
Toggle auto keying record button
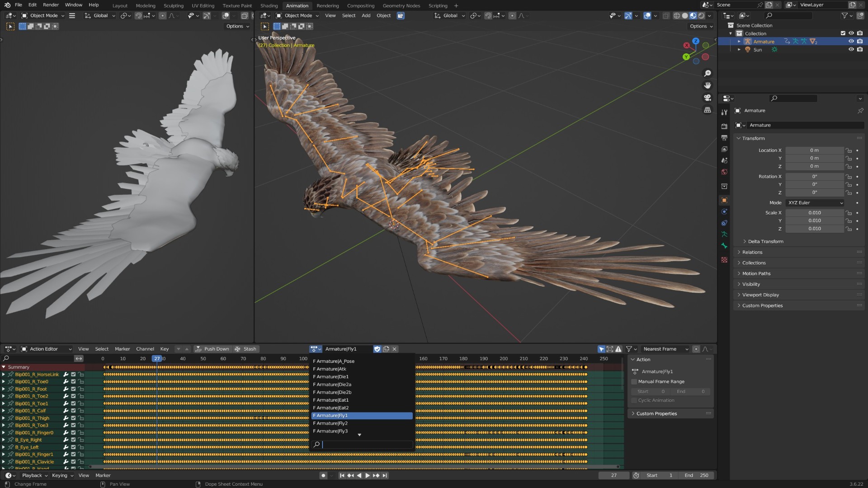pyautogui.click(x=323, y=475)
